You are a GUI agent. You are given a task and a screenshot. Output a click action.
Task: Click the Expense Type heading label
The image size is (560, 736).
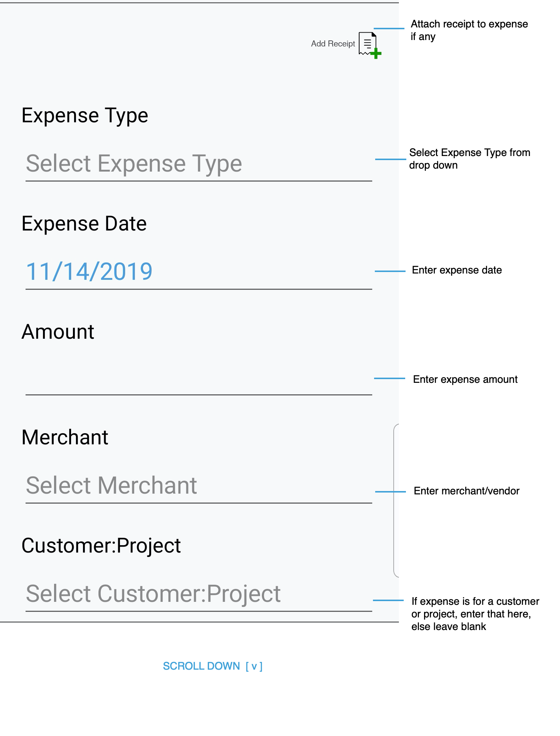(x=85, y=115)
